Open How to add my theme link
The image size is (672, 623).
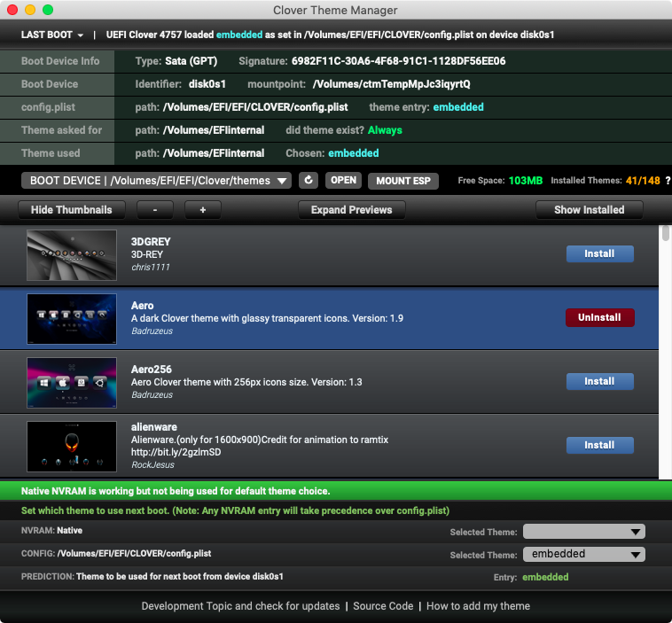478,606
